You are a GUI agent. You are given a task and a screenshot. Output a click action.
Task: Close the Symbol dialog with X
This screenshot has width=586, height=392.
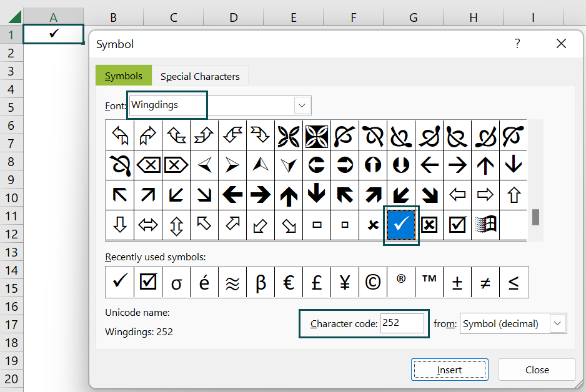561,44
